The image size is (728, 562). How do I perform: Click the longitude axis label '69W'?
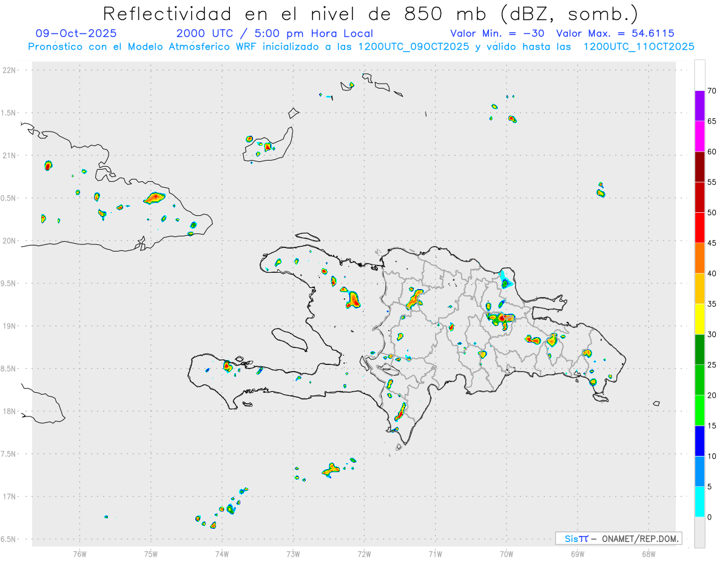(578, 554)
